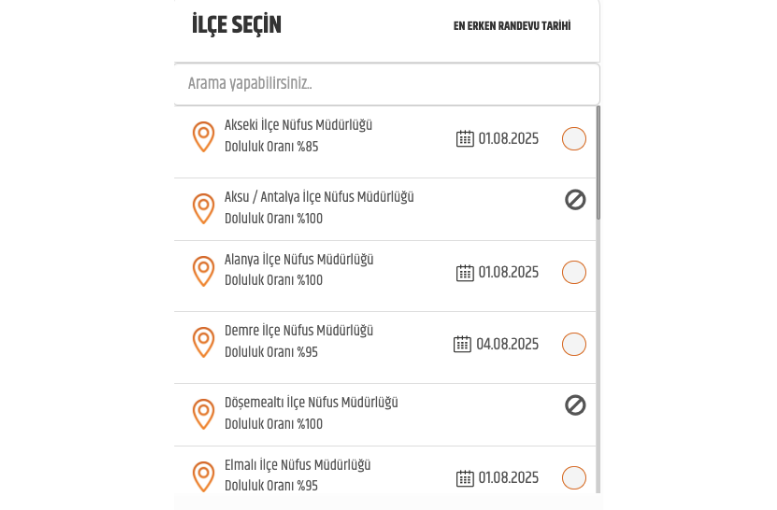
Task: Click the Elmalı location pin icon
Action: (203, 476)
